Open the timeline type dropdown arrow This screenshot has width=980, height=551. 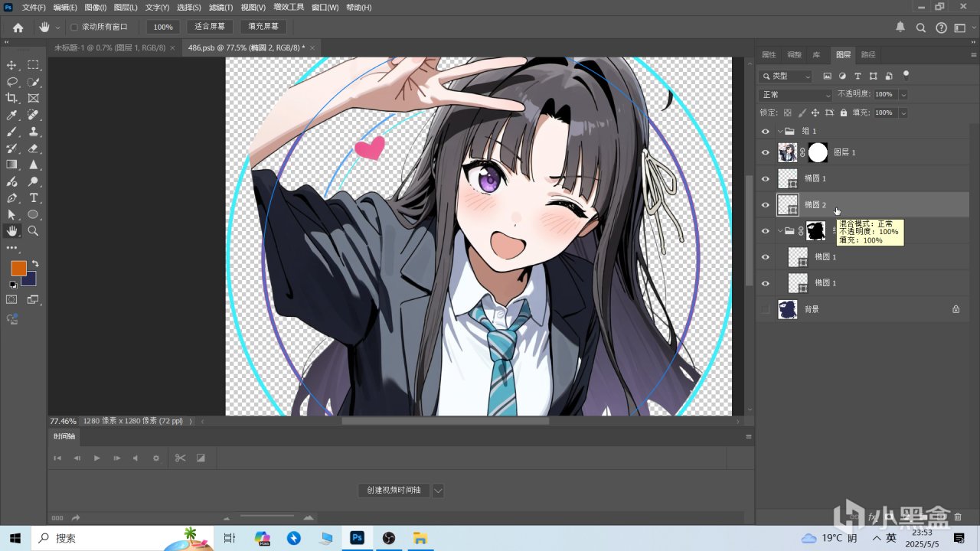tap(438, 491)
